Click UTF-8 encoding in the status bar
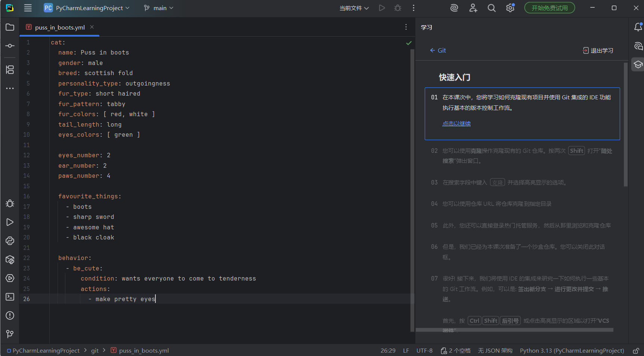 (424, 350)
